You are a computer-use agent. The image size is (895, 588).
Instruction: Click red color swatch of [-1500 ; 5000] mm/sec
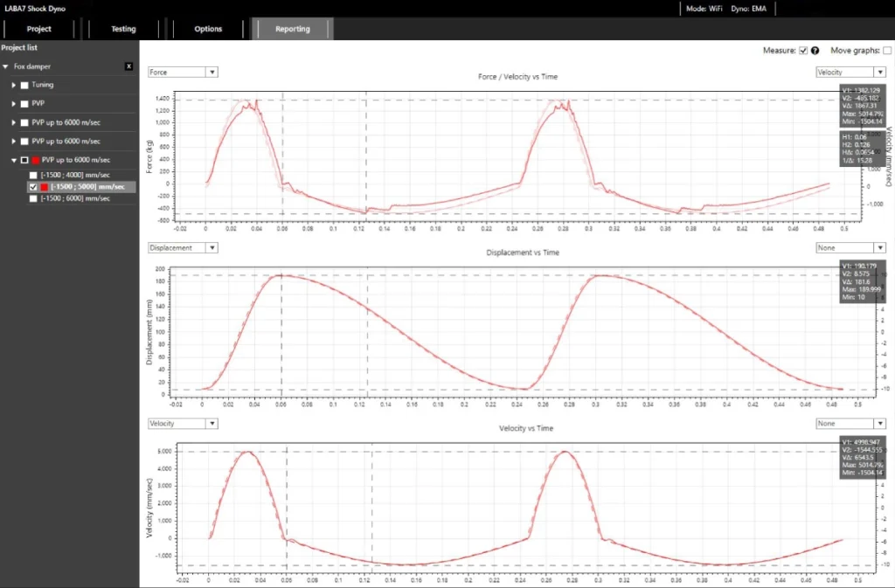point(44,187)
